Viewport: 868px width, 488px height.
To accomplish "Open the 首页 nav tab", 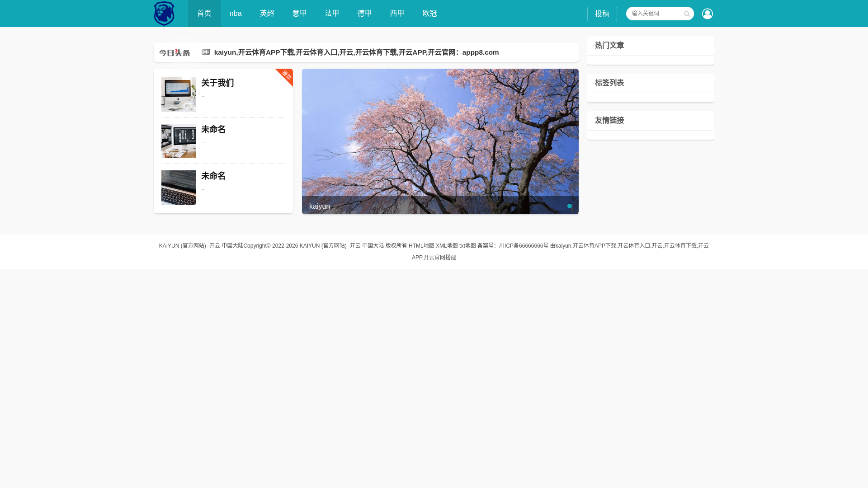I will (x=204, y=14).
